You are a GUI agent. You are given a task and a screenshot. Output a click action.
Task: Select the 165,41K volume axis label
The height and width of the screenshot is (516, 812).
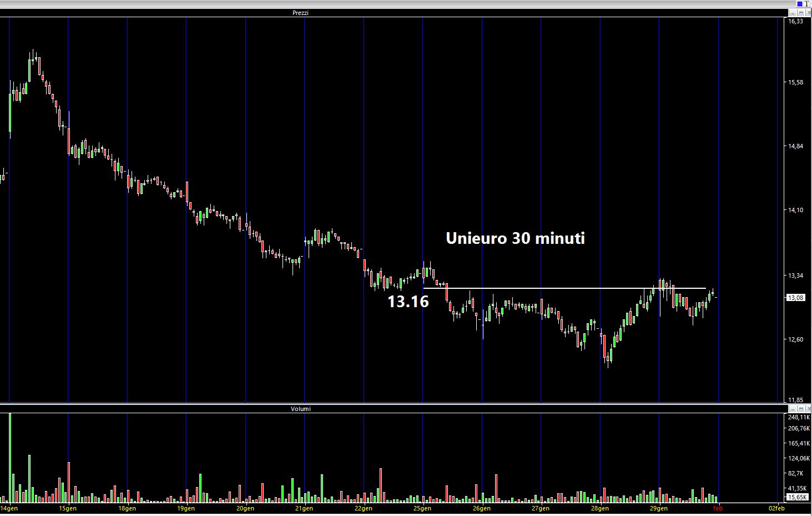[799, 443]
